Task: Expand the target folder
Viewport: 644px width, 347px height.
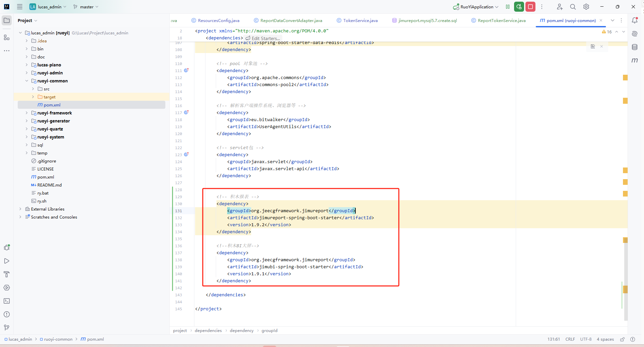Action: 33,97
